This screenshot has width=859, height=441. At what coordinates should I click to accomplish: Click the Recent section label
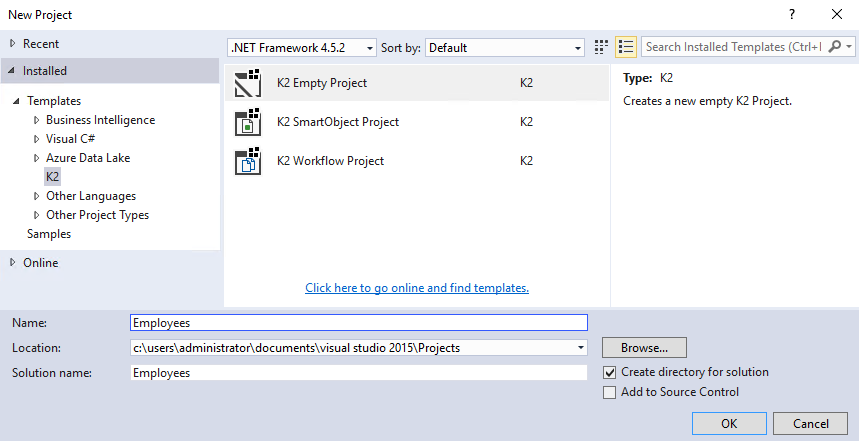[x=41, y=44]
